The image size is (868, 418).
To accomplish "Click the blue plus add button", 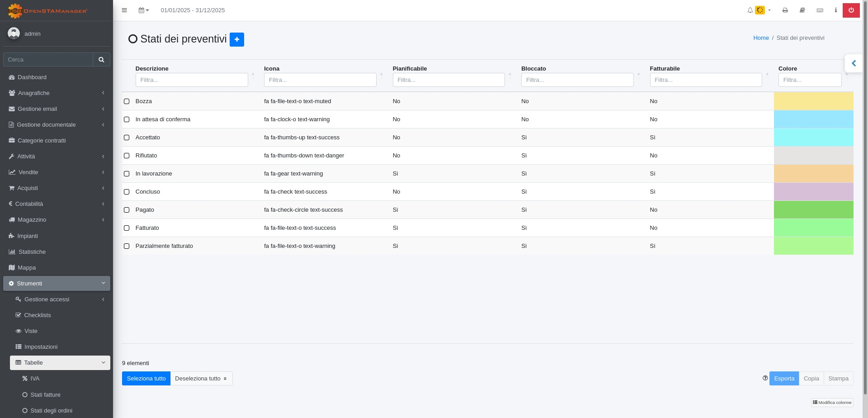I will click(236, 39).
